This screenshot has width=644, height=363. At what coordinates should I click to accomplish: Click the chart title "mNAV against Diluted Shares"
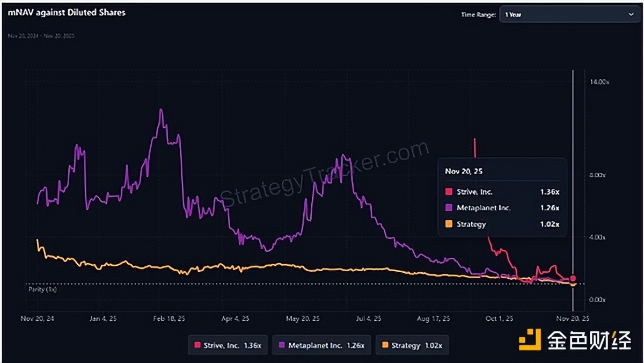point(67,12)
